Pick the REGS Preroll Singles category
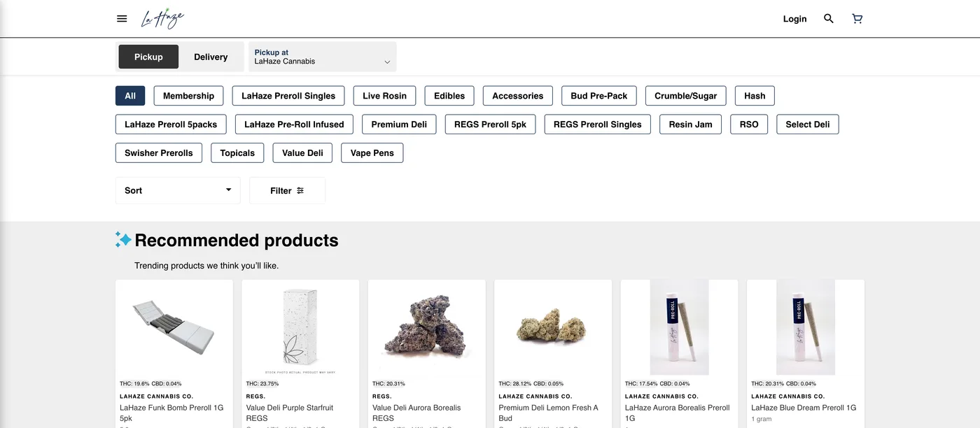 (x=598, y=124)
